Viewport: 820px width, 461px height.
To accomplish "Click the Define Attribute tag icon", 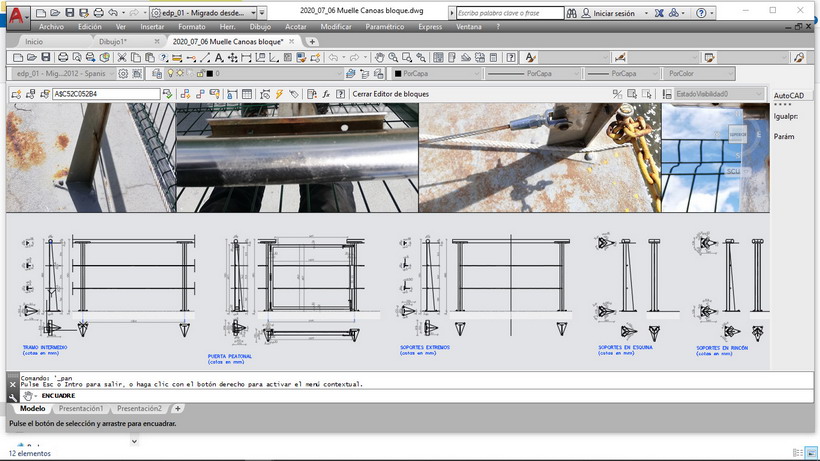I will click(294, 94).
